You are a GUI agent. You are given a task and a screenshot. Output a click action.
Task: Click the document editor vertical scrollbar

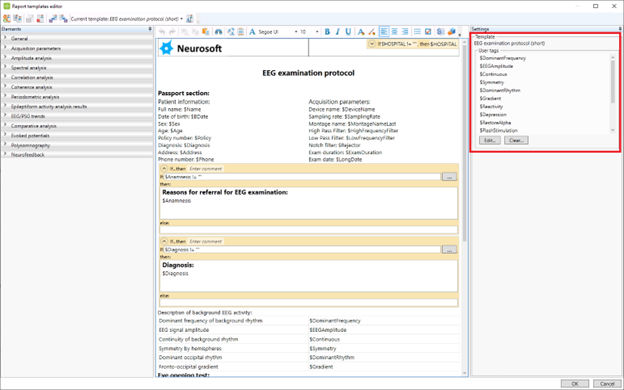coord(464,207)
